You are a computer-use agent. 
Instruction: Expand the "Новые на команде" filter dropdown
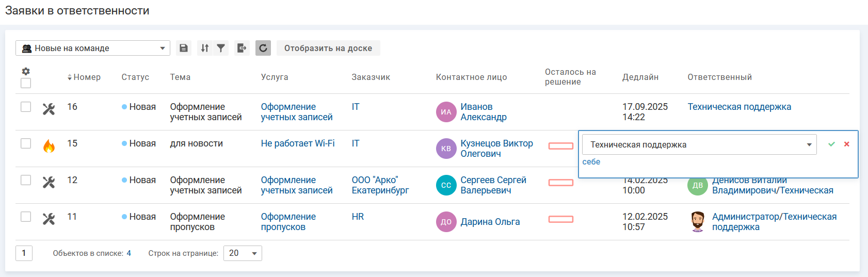tap(93, 48)
